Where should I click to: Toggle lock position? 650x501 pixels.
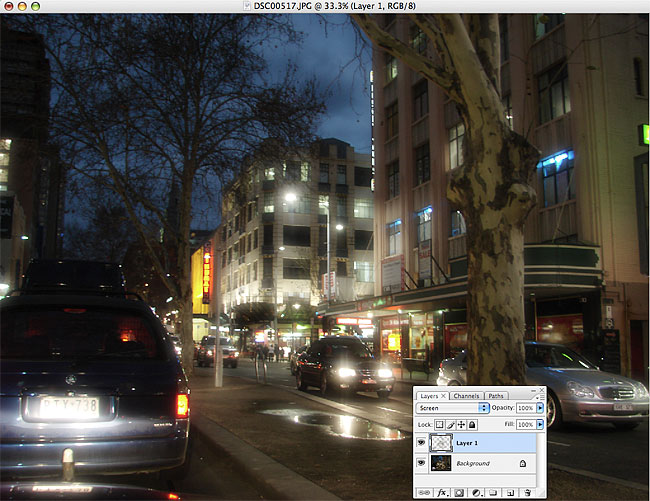coord(461,424)
